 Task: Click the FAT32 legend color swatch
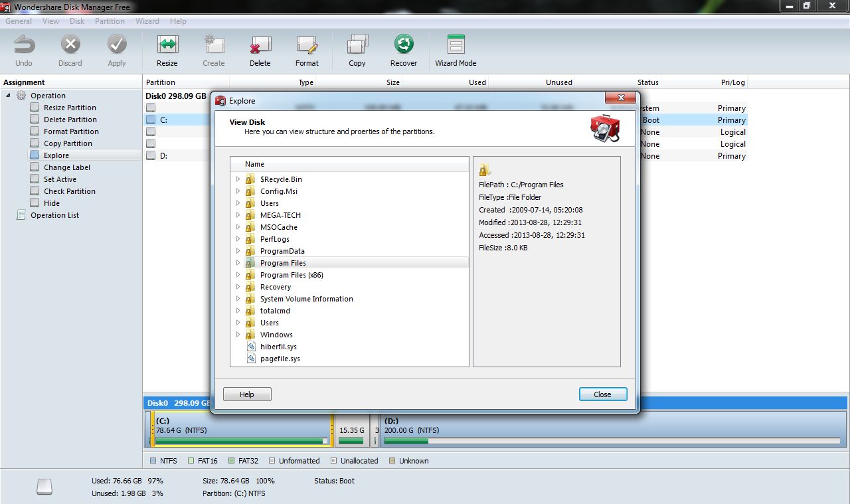click(x=231, y=461)
